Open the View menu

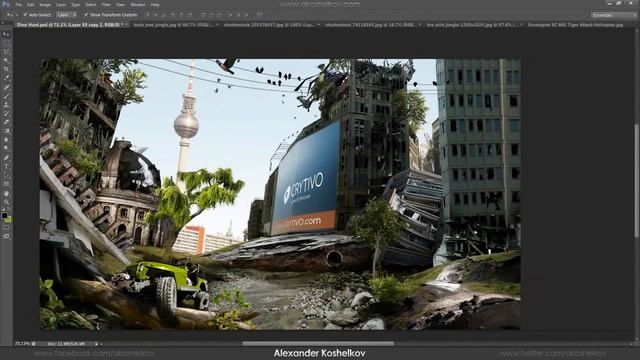[x=120, y=4]
